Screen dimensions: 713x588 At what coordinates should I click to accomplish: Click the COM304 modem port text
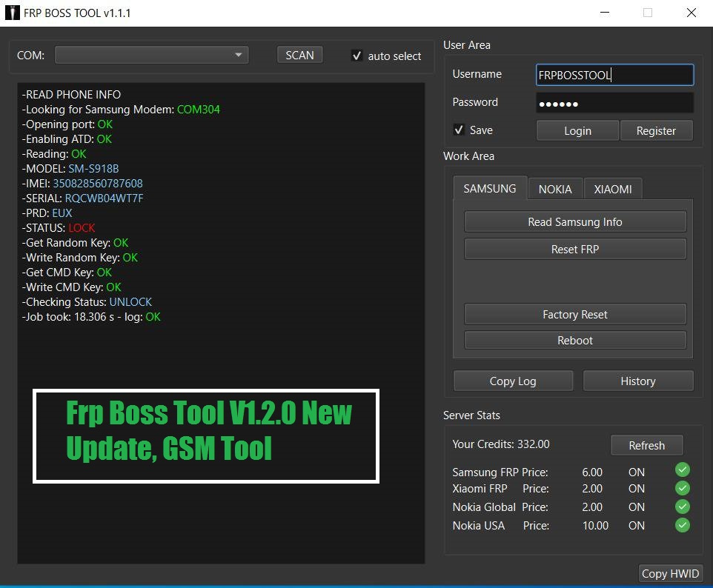coord(198,110)
